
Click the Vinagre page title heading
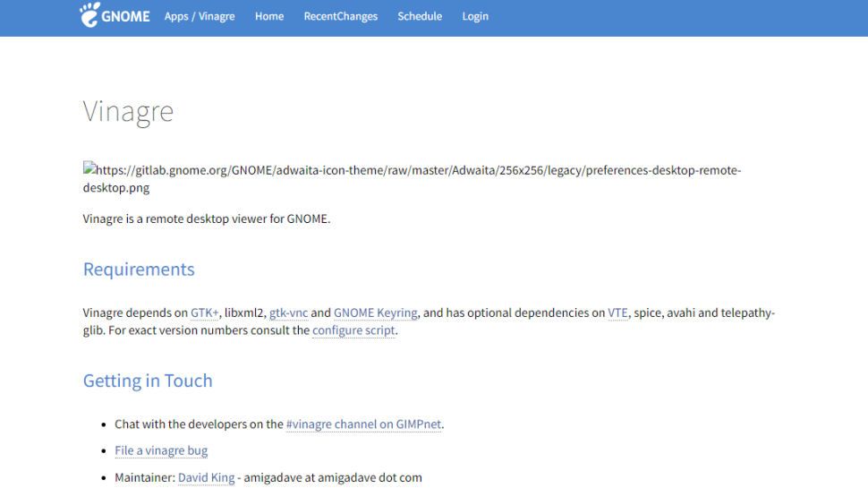pyautogui.click(x=128, y=112)
